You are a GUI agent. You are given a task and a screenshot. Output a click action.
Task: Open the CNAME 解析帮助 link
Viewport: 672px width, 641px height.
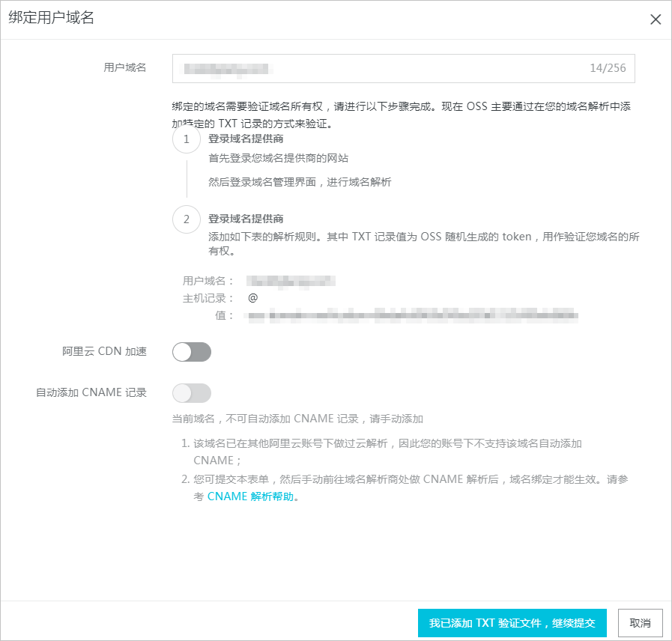pos(250,496)
